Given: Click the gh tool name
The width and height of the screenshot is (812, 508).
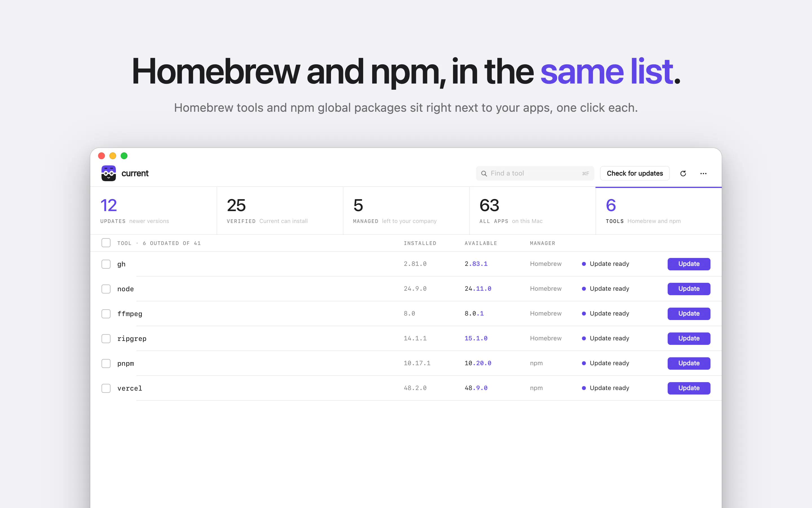Looking at the screenshot, I should pyautogui.click(x=122, y=264).
